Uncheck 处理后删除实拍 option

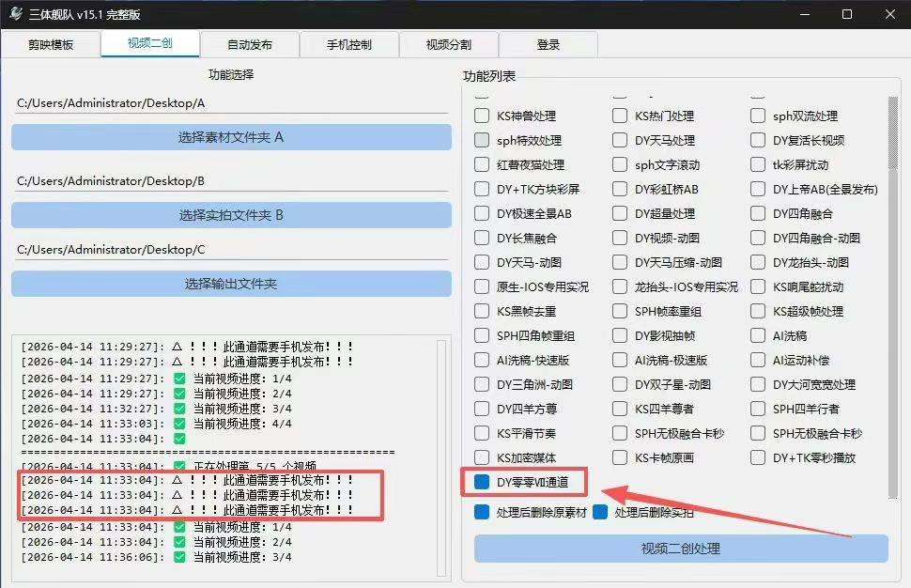tap(600, 512)
